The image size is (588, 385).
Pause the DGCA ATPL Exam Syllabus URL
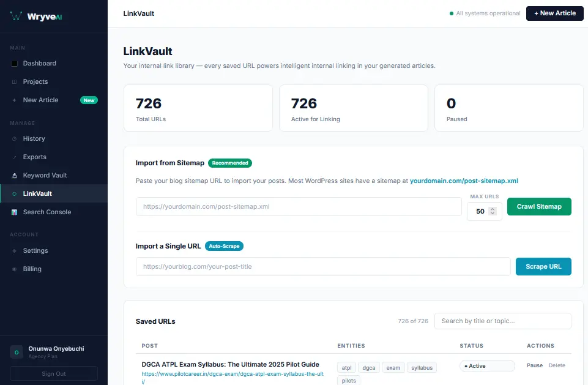pyautogui.click(x=534, y=365)
